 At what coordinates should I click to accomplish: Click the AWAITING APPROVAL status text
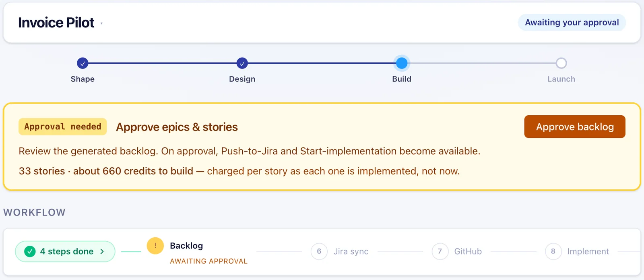pos(208,261)
